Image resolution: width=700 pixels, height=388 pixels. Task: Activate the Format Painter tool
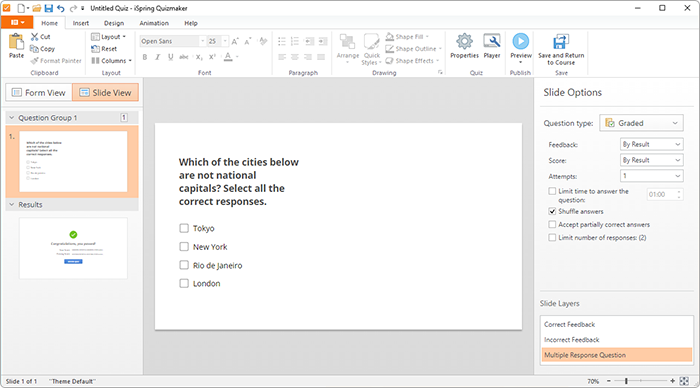56,61
